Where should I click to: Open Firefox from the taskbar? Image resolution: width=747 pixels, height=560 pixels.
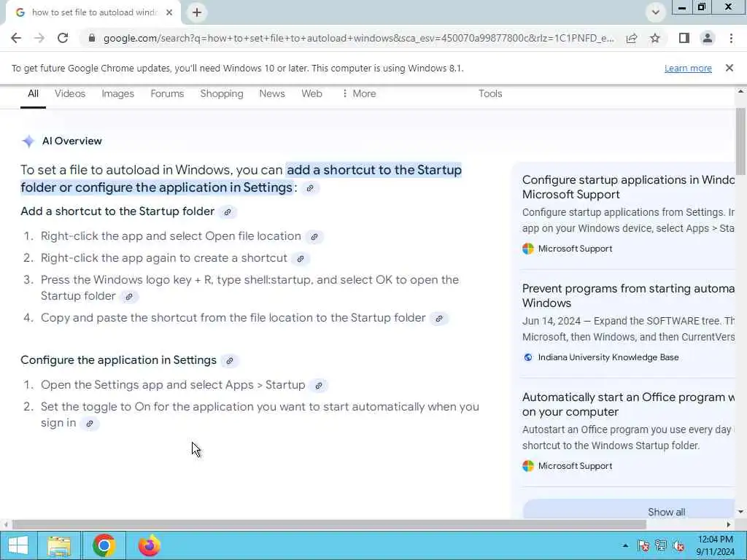tap(149, 545)
